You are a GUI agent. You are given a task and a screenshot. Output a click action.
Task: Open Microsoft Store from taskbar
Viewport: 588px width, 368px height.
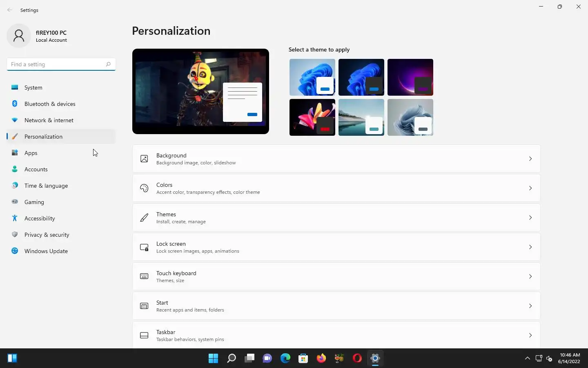(303, 359)
